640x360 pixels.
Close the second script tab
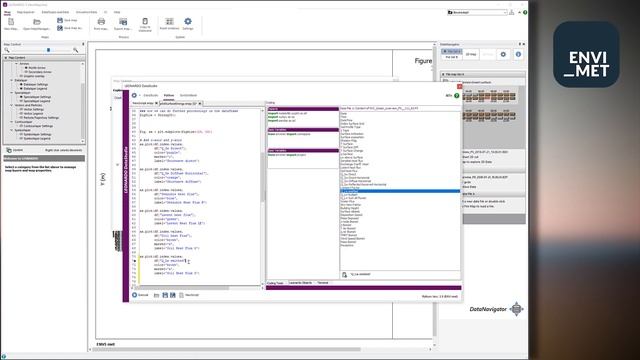click(200, 103)
